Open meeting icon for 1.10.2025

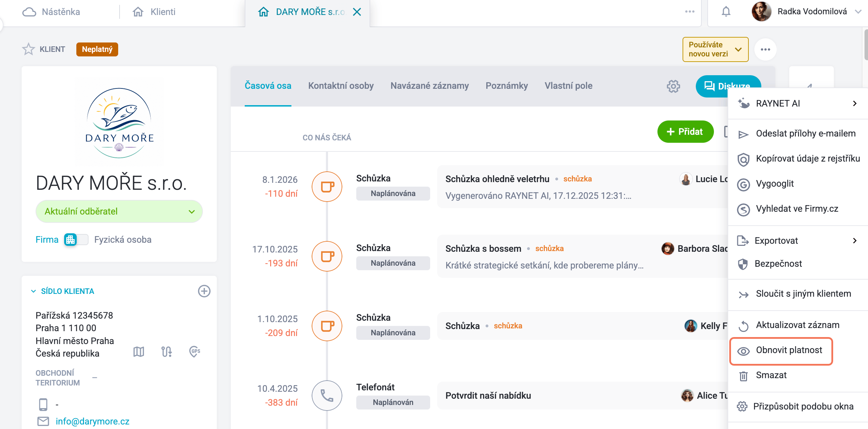coord(327,326)
